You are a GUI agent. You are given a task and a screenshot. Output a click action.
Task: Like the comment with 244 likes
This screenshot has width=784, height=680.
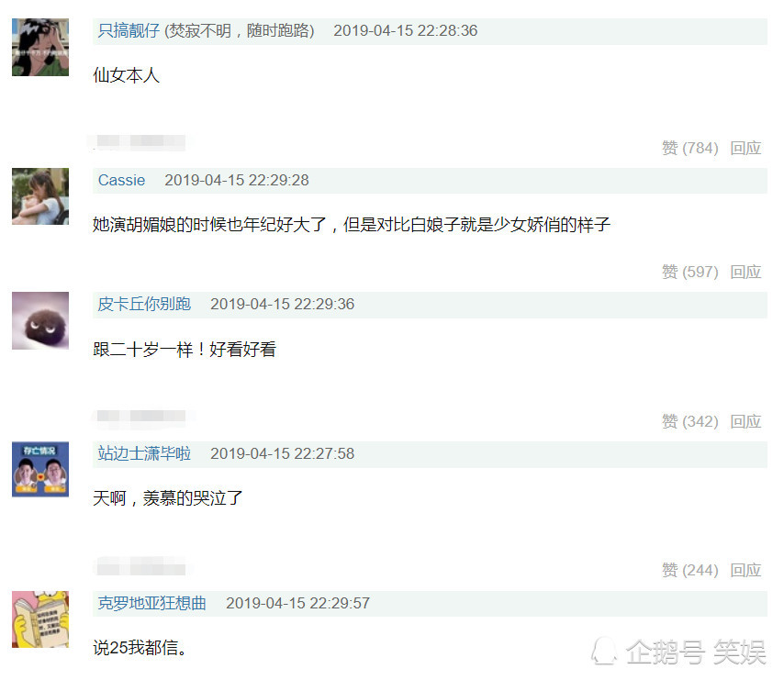[690, 570]
